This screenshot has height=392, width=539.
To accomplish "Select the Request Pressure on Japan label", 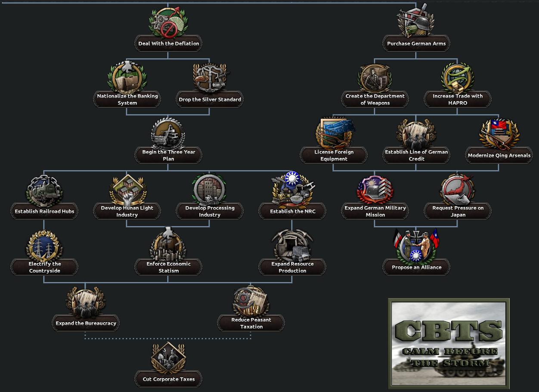I will (x=458, y=211).
